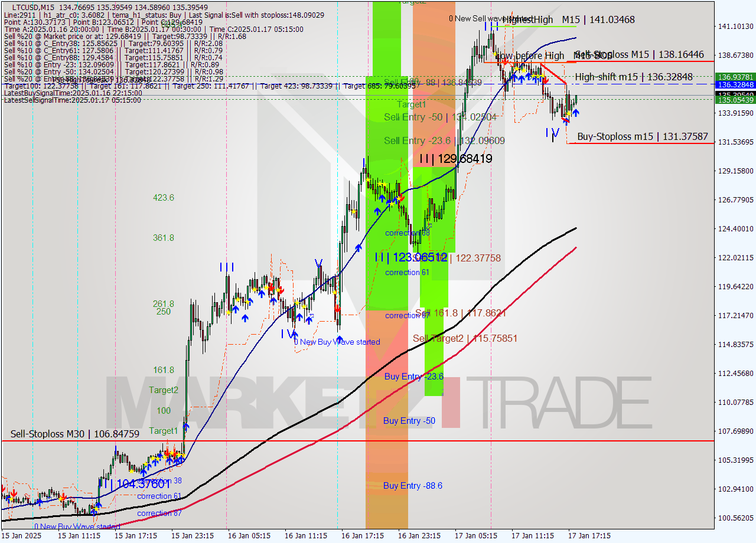The image size is (756, 543).
Task: Click the green 135.05439 price axis tag
Action: pos(735,100)
